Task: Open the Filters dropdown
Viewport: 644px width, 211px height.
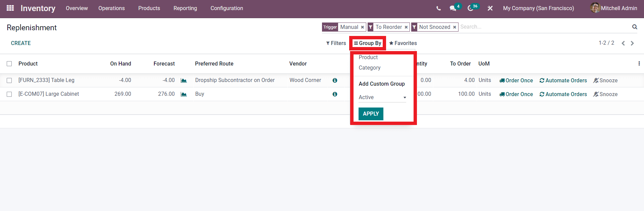Action: pyautogui.click(x=336, y=43)
